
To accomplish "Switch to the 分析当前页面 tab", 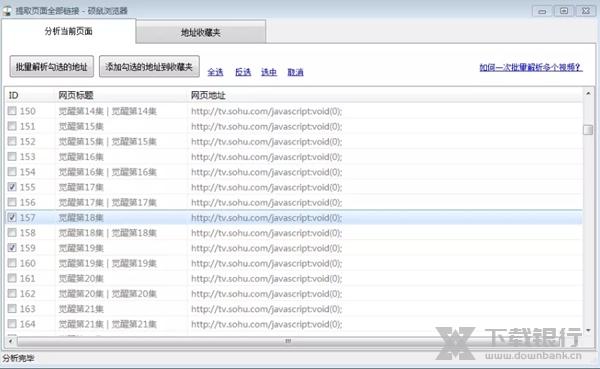I will coord(68,31).
